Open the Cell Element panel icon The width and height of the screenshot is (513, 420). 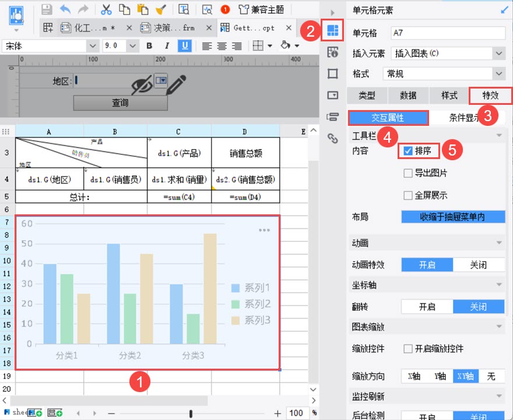pyautogui.click(x=333, y=31)
